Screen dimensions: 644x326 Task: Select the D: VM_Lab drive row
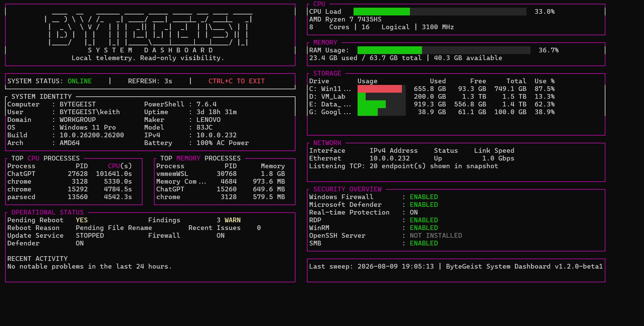tap(432, 96)
